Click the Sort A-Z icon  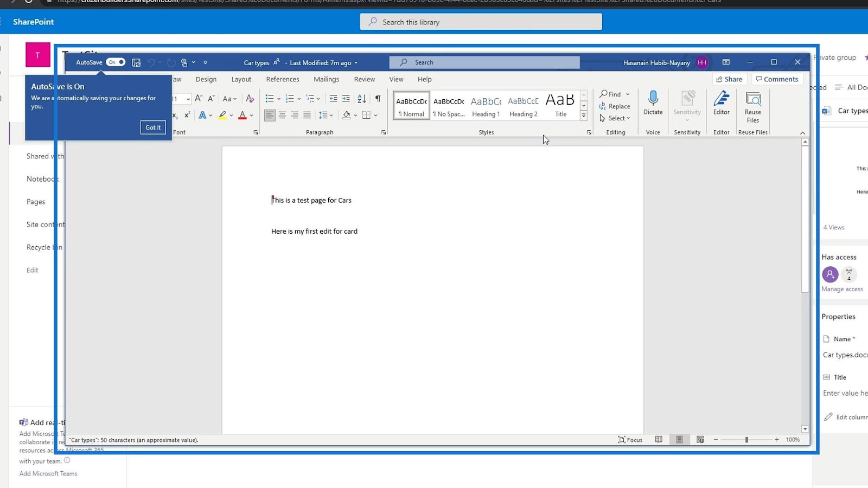(362, 99)
